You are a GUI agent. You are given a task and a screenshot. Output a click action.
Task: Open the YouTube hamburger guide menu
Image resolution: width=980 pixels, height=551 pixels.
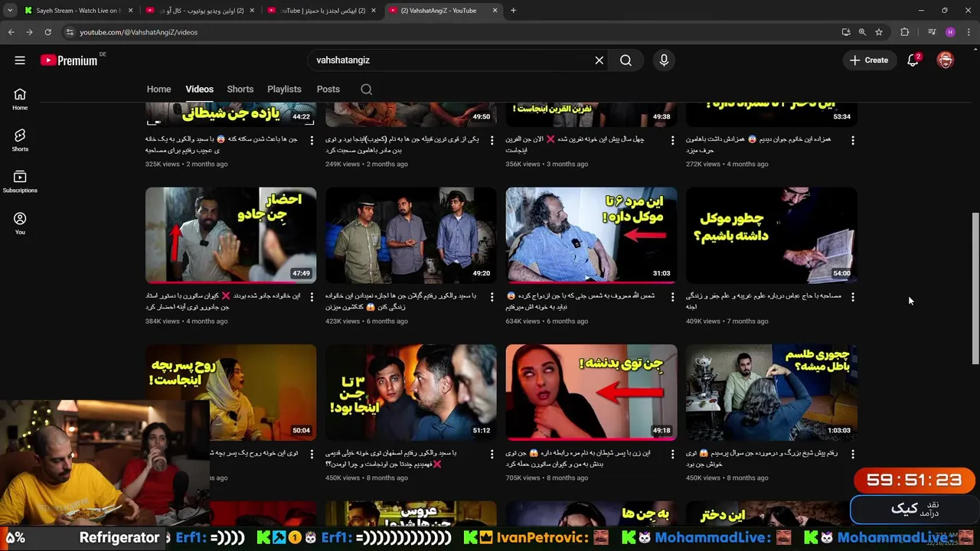20,60
